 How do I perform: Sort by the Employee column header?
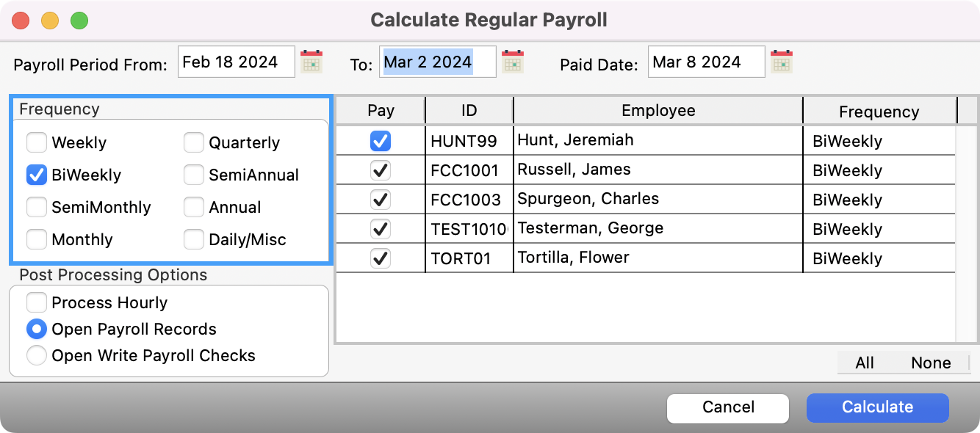click(x=657, y=111)
